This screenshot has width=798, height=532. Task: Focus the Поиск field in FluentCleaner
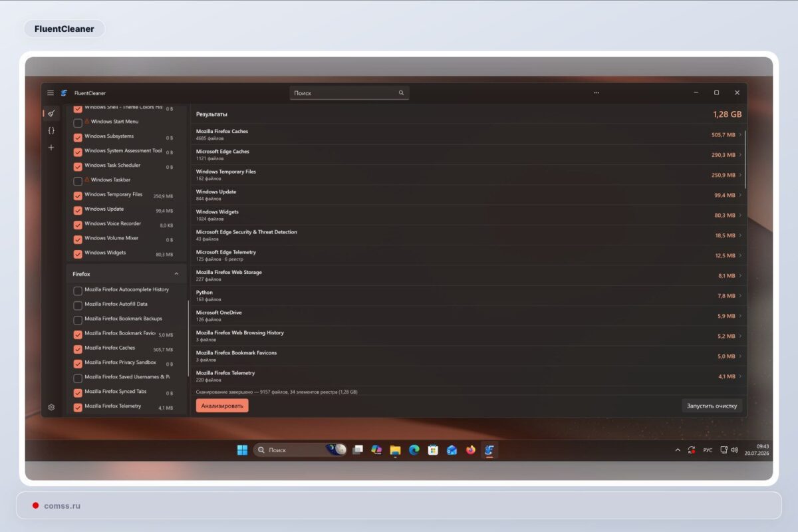click(x=349, y=93)
